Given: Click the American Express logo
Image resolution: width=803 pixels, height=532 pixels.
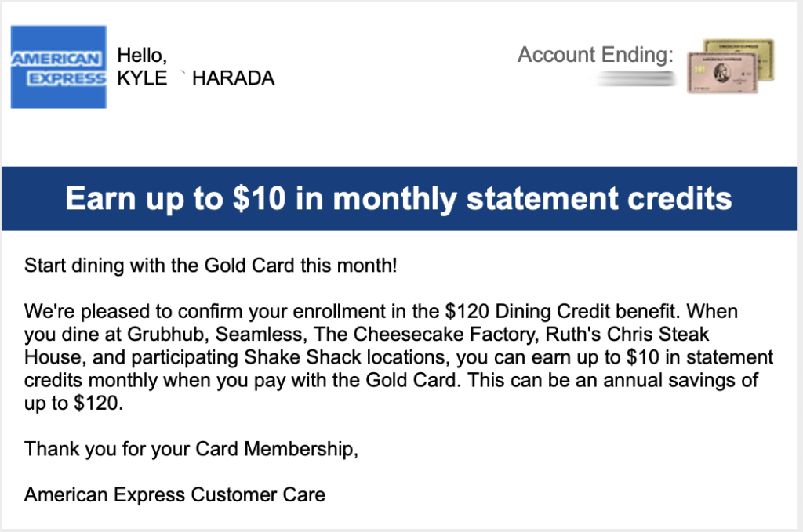Looking at the screenshot, I should (58, 67).
